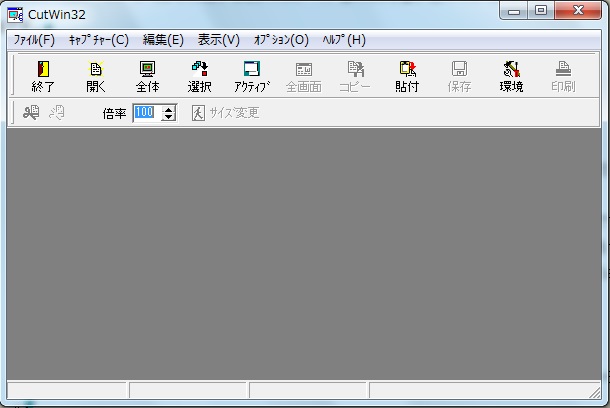The width and height of the screenshot is (610, 408).
Task: Click the コピー copy toolbar icon
Action: (355, 76)
